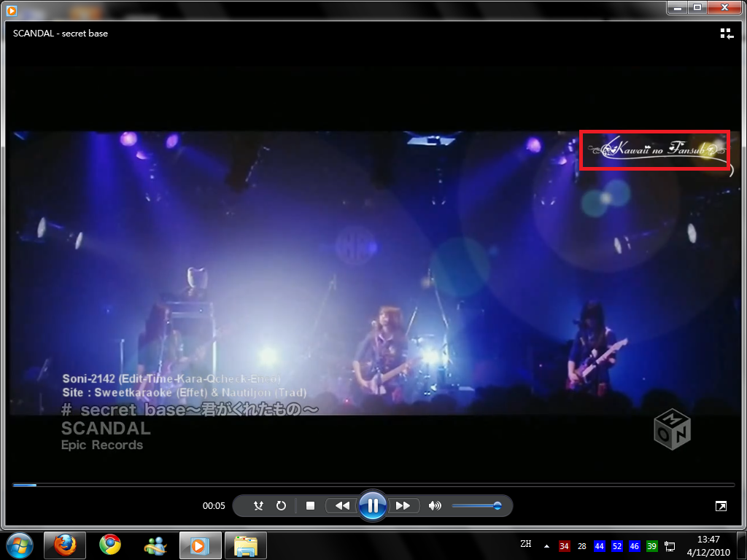Click the green 39 tray icon

click(x=651, y=546)
